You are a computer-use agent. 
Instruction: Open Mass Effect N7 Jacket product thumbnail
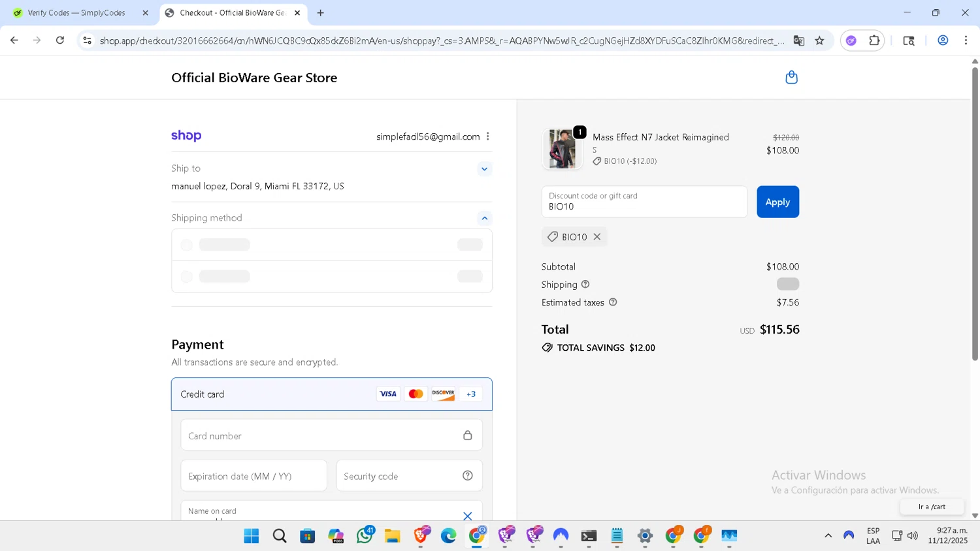[x=562, y=149]
